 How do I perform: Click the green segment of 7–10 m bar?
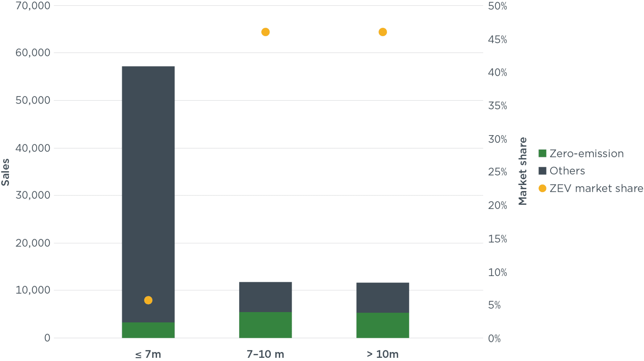(265, 325)
